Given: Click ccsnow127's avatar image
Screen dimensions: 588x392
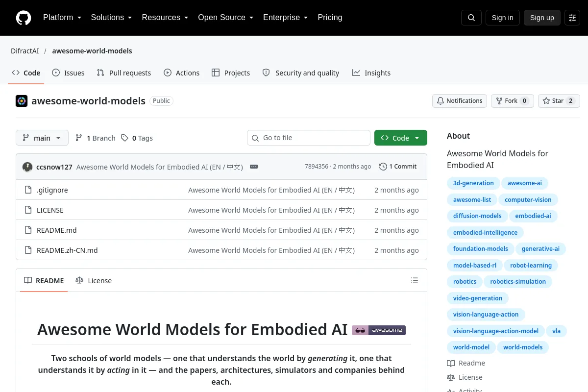Looking at the screenshot, I should (27, 167).
